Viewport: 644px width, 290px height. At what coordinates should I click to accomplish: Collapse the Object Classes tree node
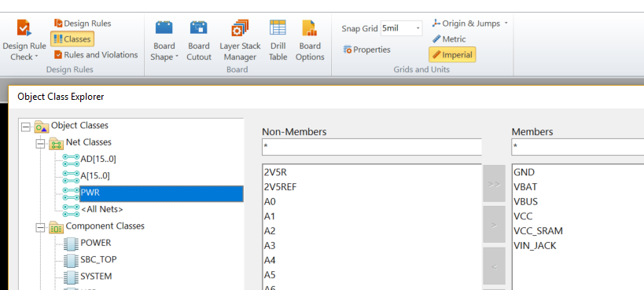[25, 127]
